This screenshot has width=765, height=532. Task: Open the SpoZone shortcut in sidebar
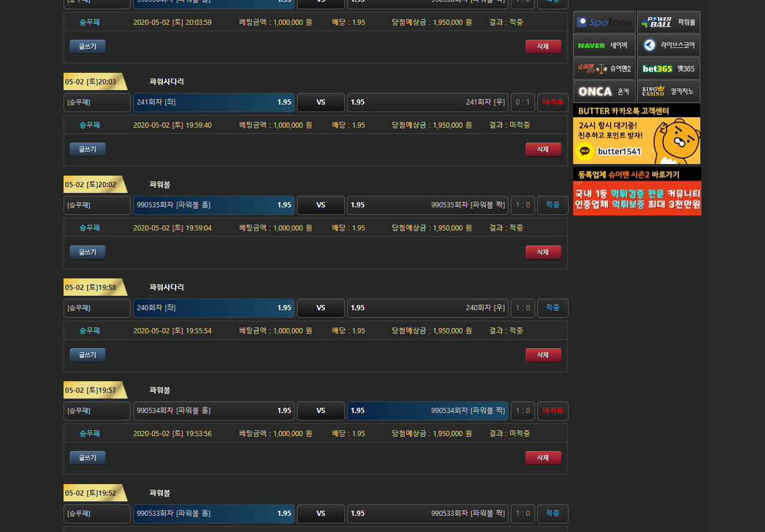pyautogui.click(x=604, y=23)
